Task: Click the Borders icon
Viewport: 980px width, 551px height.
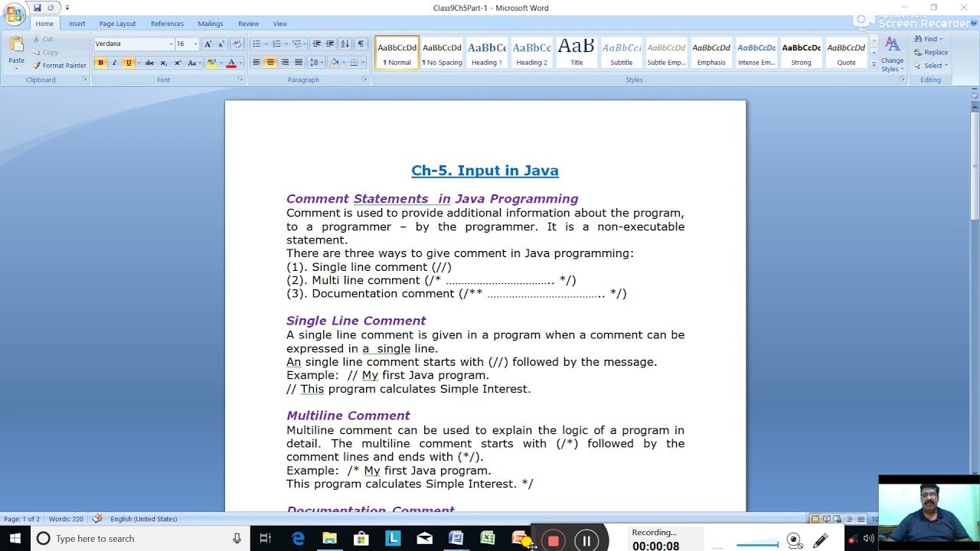Action: [354, 63]
